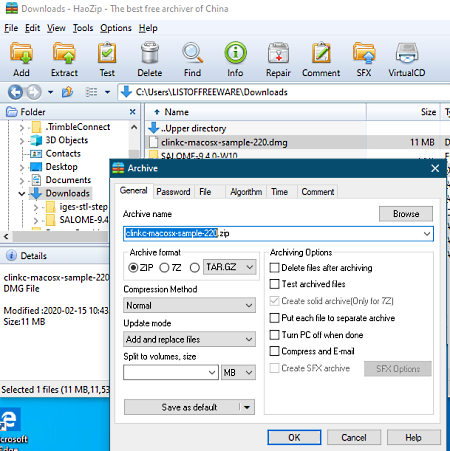Open the Find magnifier tool
Image resolution: width=450 pixels, height=451 pixels.
point(192,53)
